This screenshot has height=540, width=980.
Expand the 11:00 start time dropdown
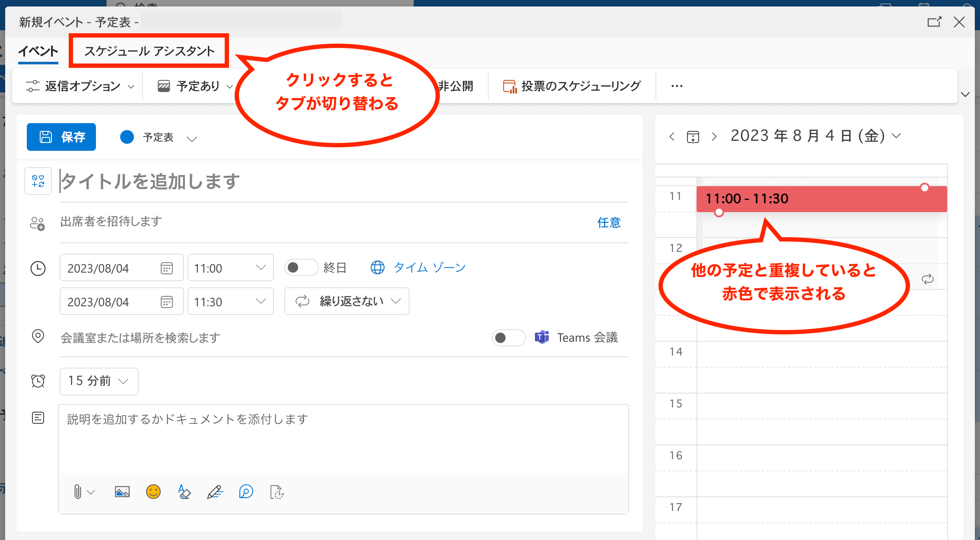tap(230, 268)
